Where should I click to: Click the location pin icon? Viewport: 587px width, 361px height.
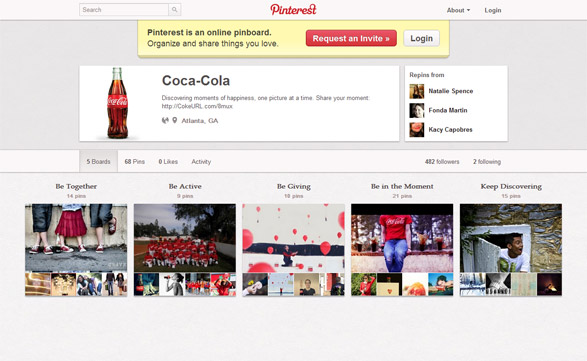(174, 120)
